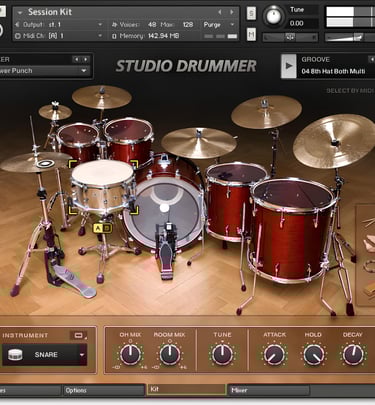Click the DECAY knob
The image size is (375, 405).
coord(353,354)
